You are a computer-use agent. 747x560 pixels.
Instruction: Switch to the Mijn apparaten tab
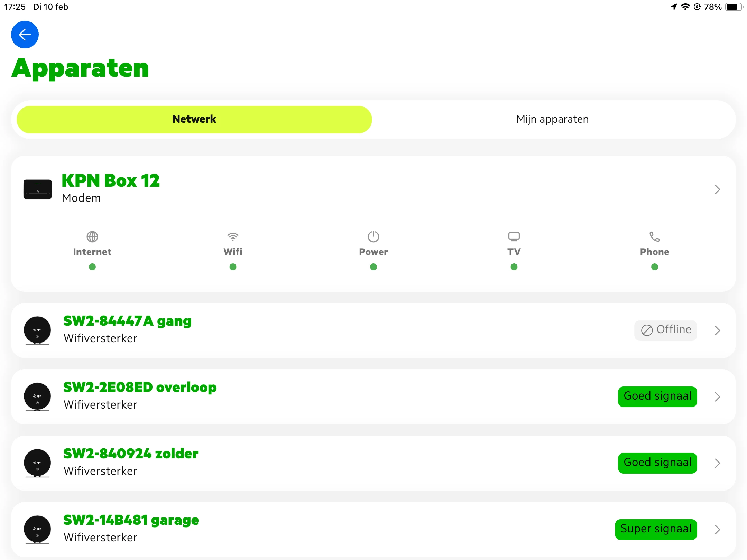552,120
